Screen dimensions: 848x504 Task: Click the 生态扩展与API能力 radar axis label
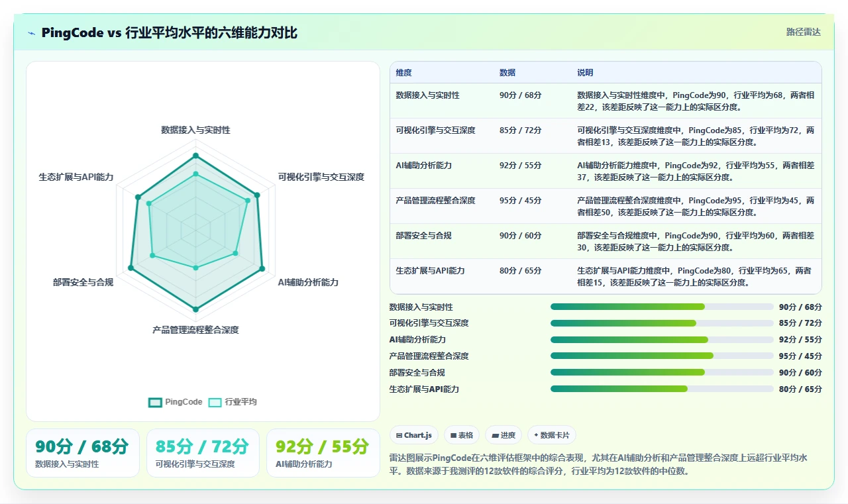76,177
